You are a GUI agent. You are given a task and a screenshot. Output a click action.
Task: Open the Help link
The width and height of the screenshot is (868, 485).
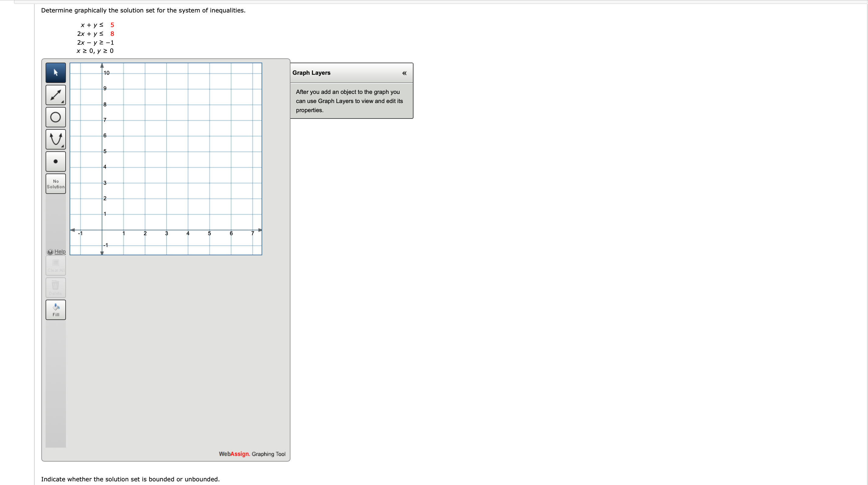point(60,251)
